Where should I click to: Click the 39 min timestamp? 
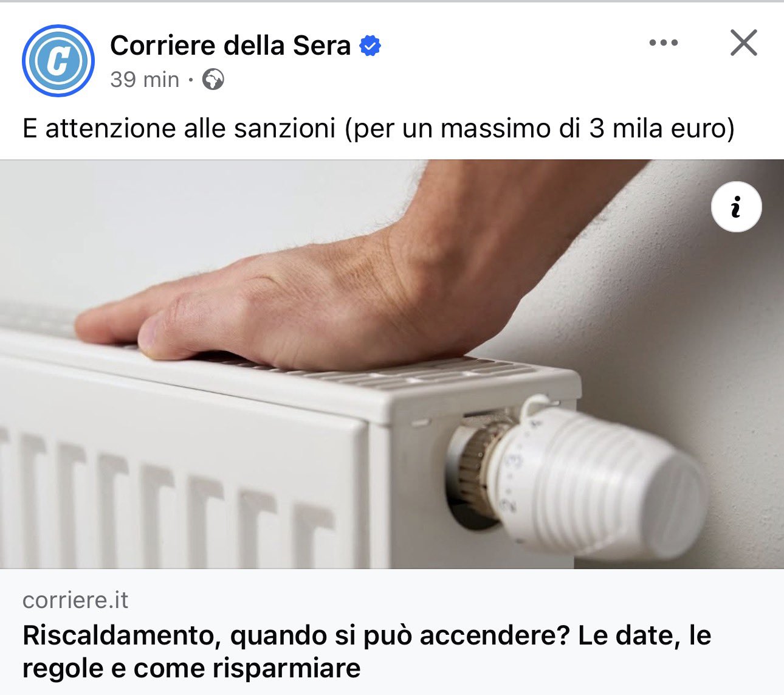[x=145, y=79]
